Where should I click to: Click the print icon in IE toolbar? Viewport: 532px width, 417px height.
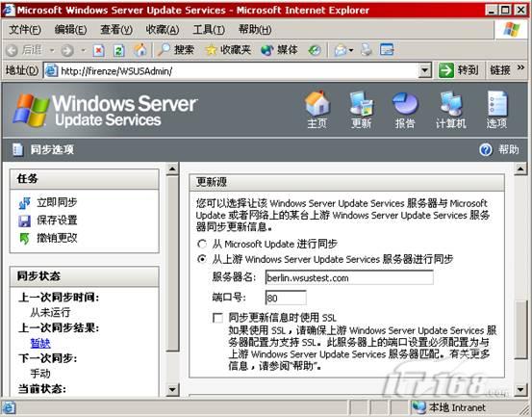[x=367, y=50]
